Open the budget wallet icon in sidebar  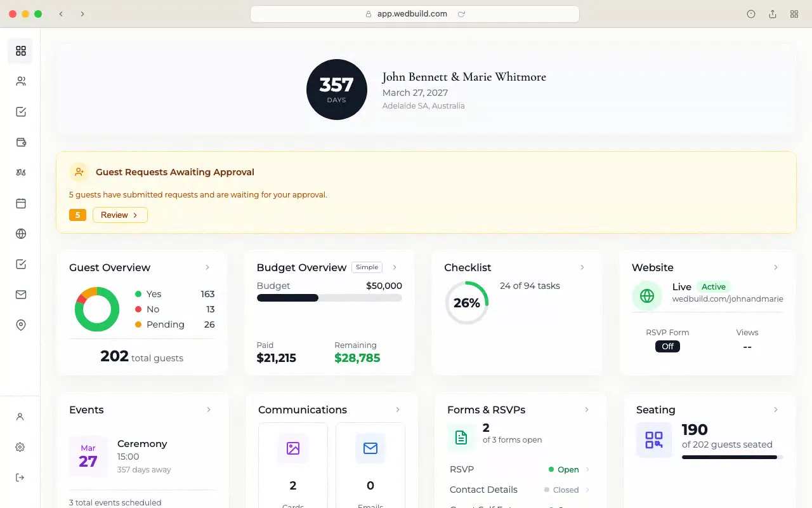click(21, 142)
